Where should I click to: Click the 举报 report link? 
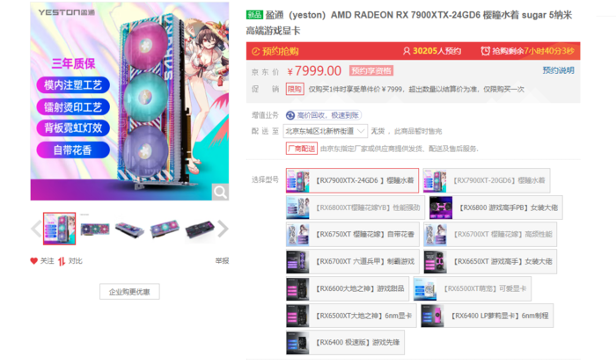coord(222,261)
